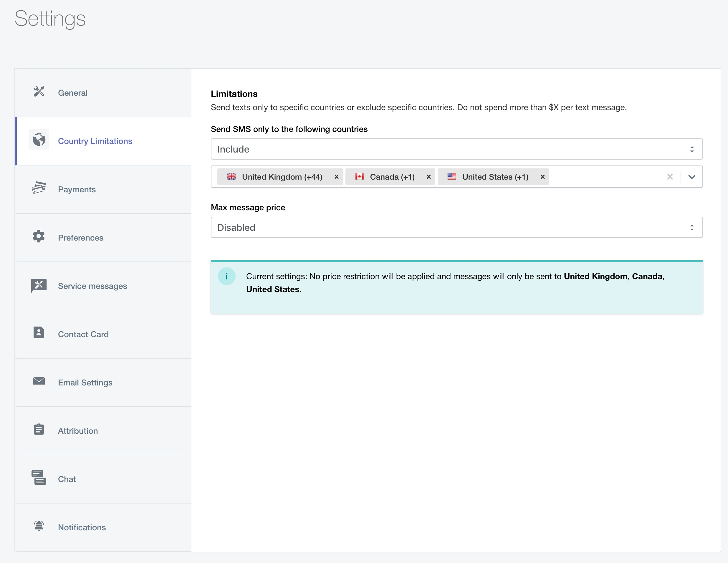Screen dimensions: 728x563
Task: Clear all selected countries
Action: pyautogui.click(x=670, y=177)
